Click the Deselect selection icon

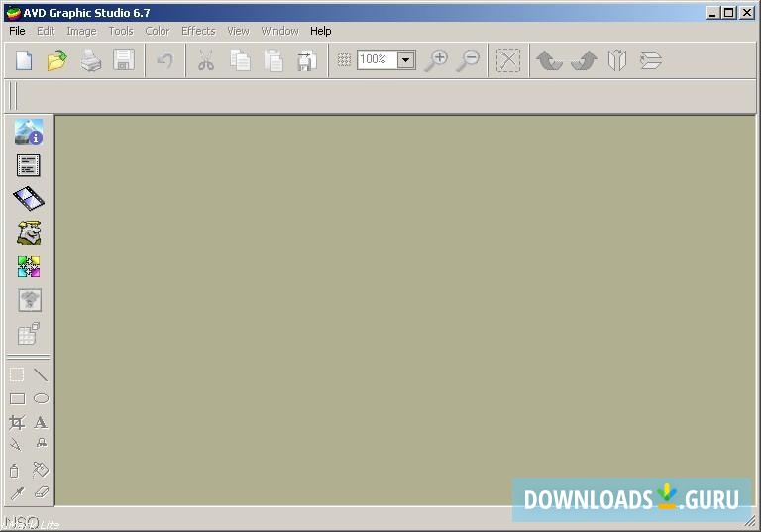click(x=508, y=60)
